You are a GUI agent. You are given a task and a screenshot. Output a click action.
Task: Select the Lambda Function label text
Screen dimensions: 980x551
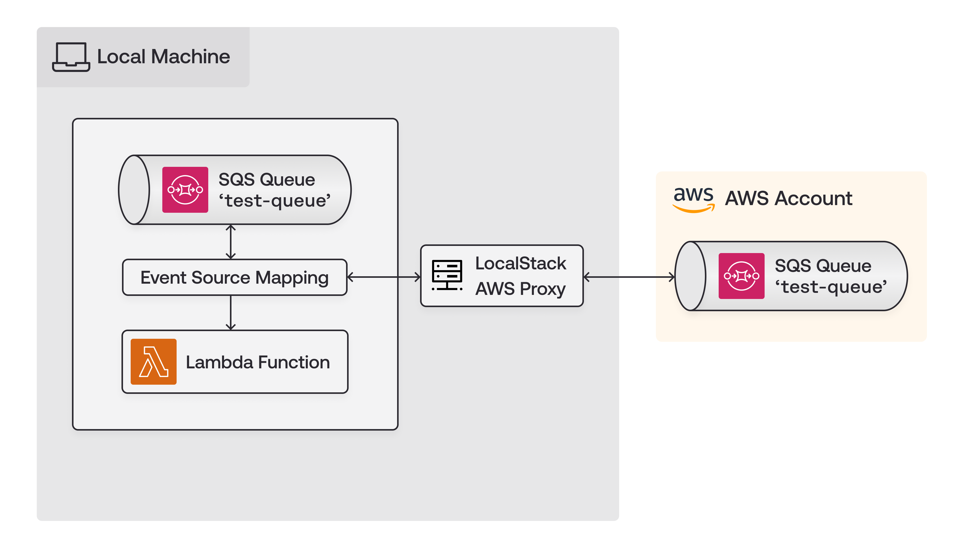pyautogui.click(x=258, y=362)
